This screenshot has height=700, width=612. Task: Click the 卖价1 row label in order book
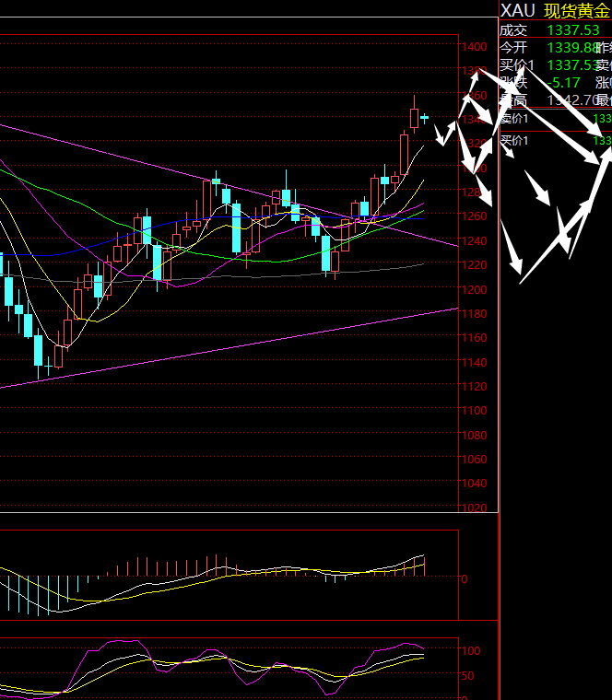(x=513, y=118)
